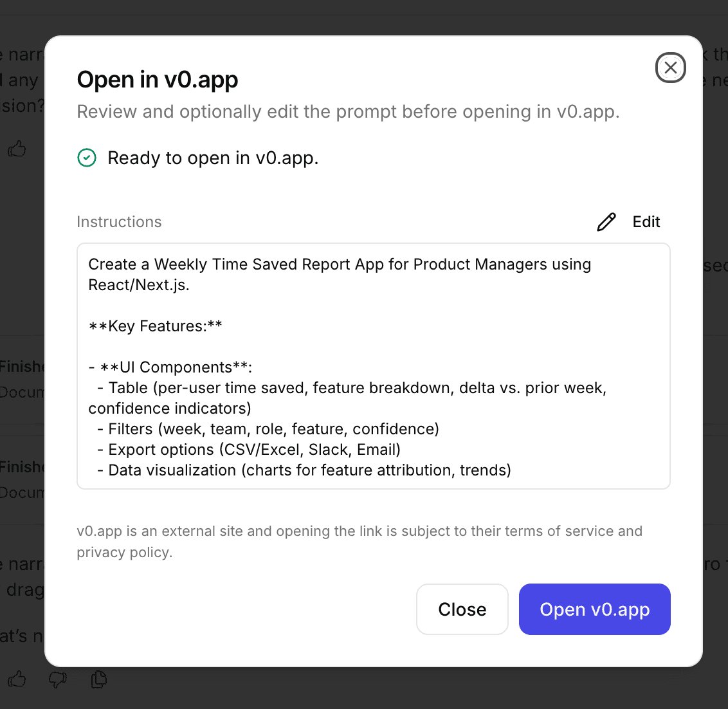Click the thumbs up icon above the dialog
This screenshot has height=709, width=728.
tap(17, 149)
